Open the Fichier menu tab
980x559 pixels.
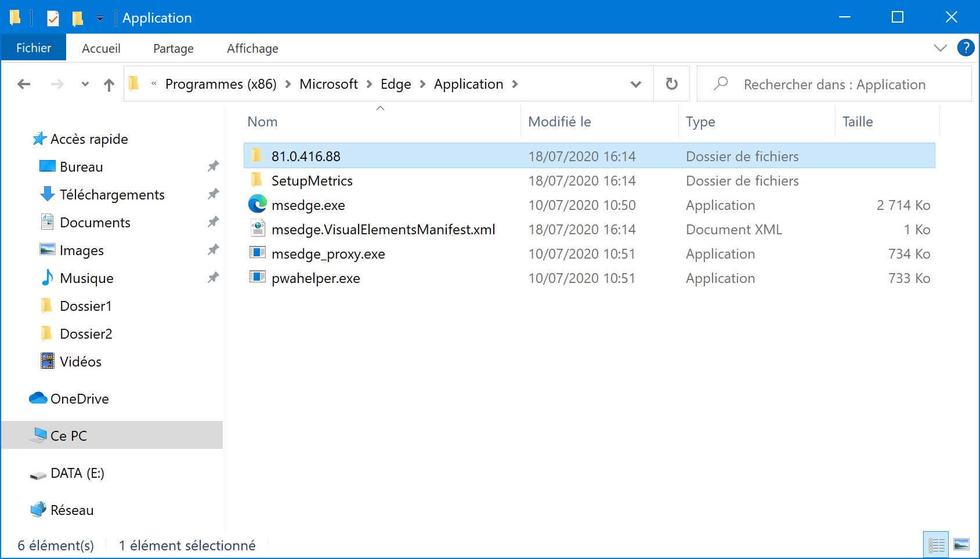tap(34, 48)
